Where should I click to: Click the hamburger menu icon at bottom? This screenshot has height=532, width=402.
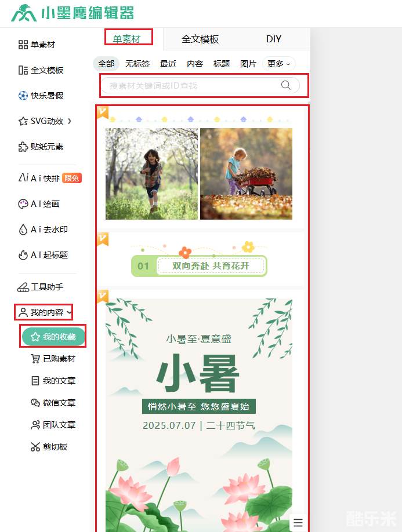[298, 522]
